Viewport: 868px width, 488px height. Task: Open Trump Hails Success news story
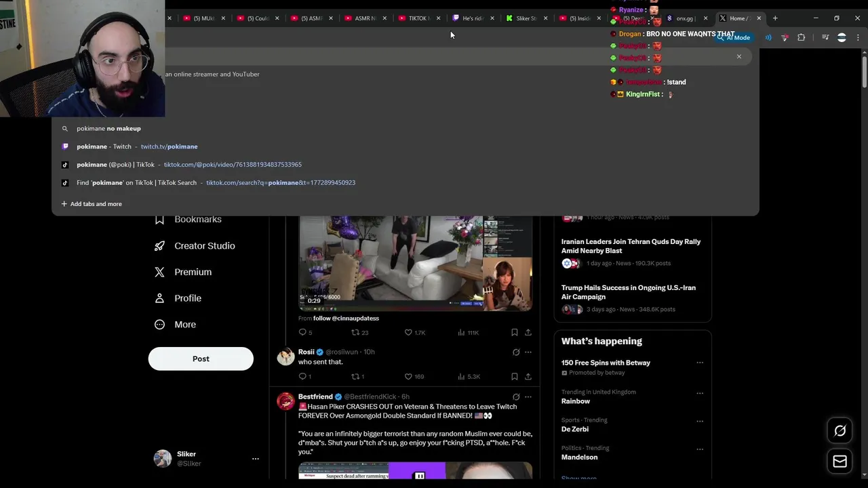[x=629, y=292]
